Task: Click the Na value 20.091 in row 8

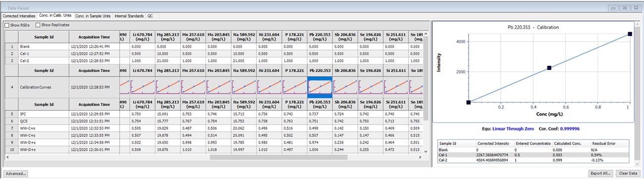Action: point(239,135)
